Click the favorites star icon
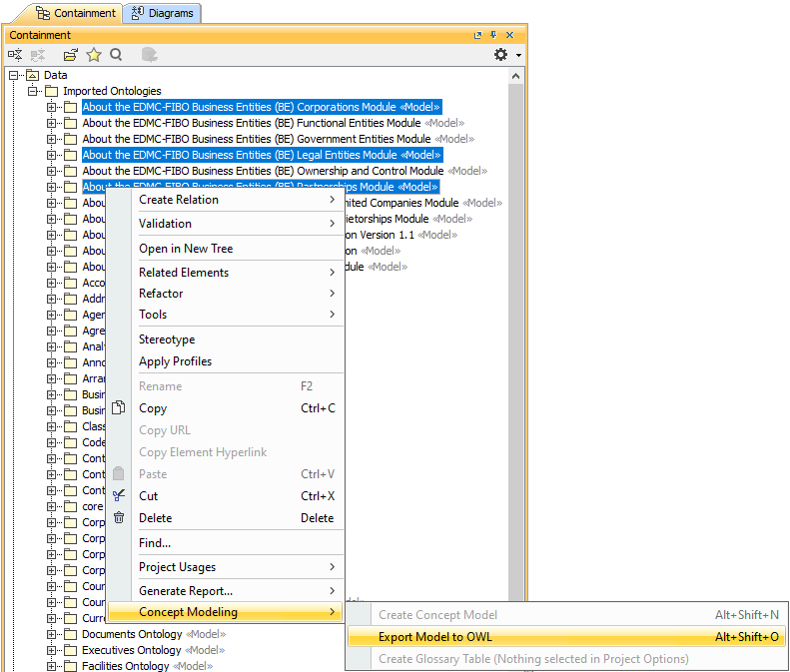The width and height of the screenshot is (790, 672). pos(94,55)
